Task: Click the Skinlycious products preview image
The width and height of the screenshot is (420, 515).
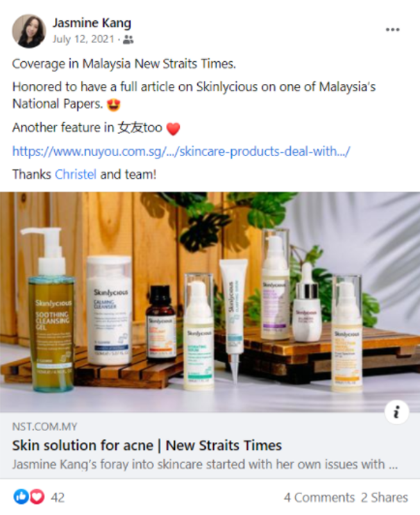Action: point(210,302)
